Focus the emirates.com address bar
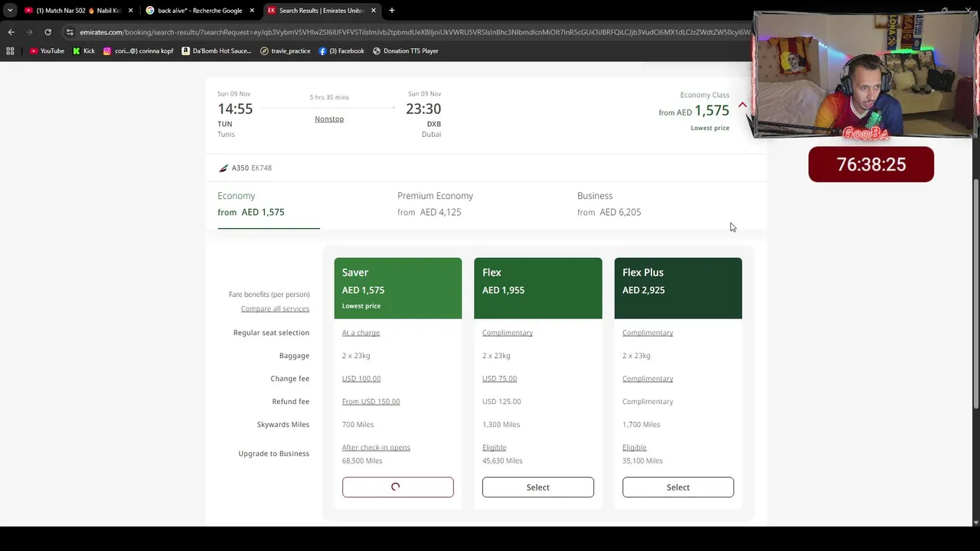 pos(413,32)
